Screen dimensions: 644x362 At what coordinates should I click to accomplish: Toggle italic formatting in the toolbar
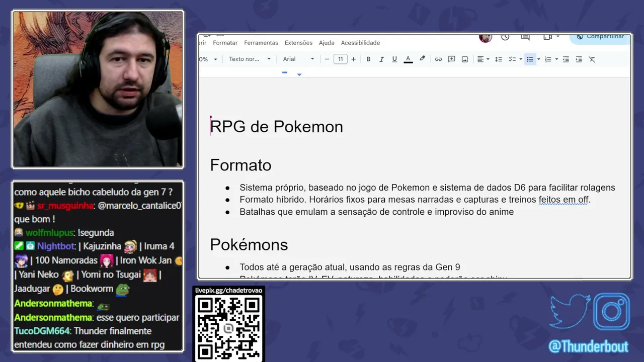(x=381, y=59)
